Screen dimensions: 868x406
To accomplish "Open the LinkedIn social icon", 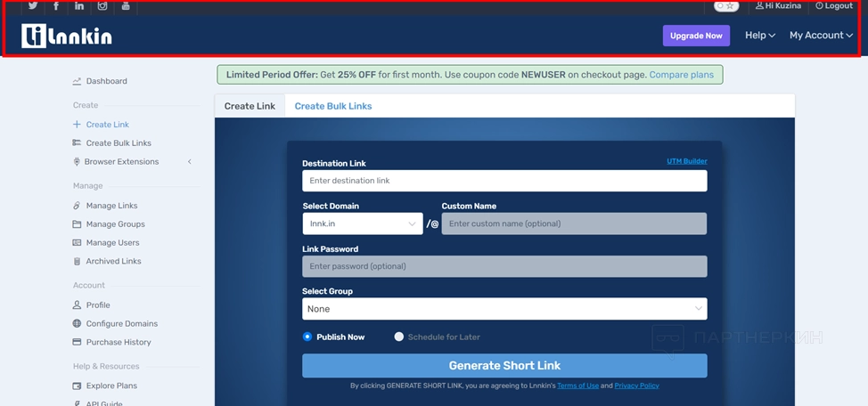I will pos(79,5).
